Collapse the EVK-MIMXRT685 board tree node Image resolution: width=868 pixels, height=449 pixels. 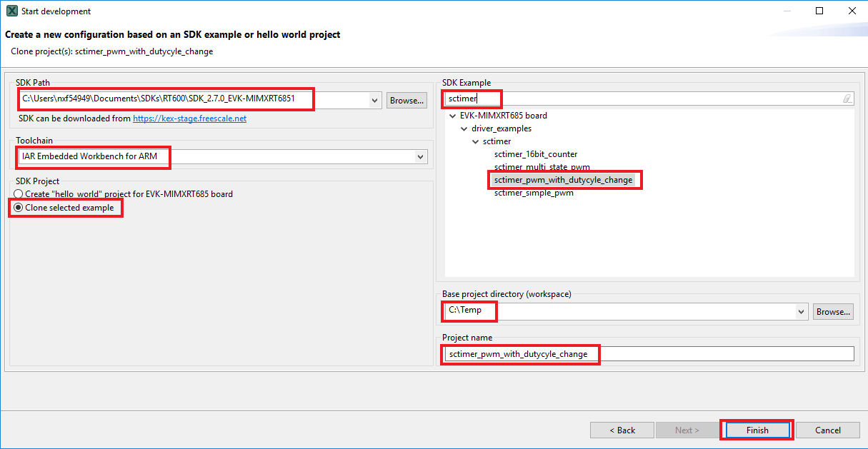[452, 116]
